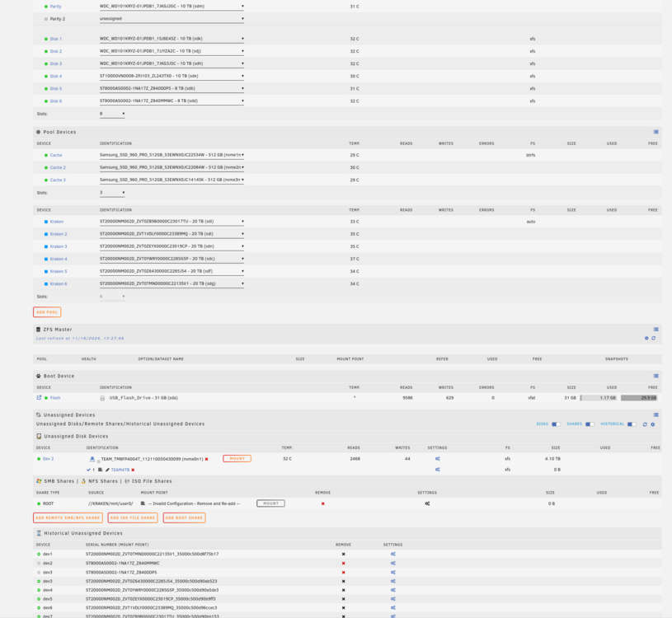Click the pencil icon beside TEAM4TB
Viewport: 672px width, 618px height.
tap(107, 470)
